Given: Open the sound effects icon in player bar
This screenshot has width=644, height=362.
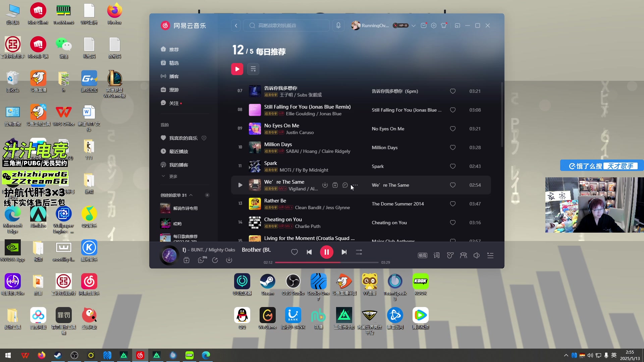Looking at the screenshot, I should click(450, 255).
